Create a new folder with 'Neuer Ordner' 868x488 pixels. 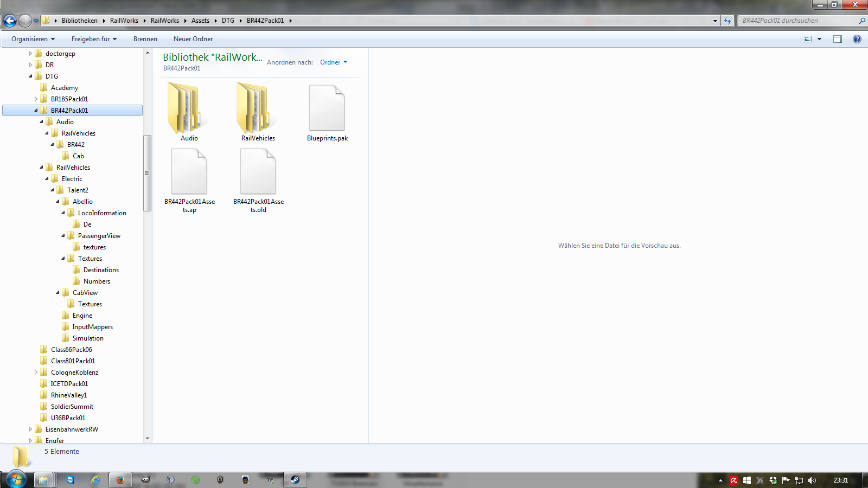(x=193, y=39)
